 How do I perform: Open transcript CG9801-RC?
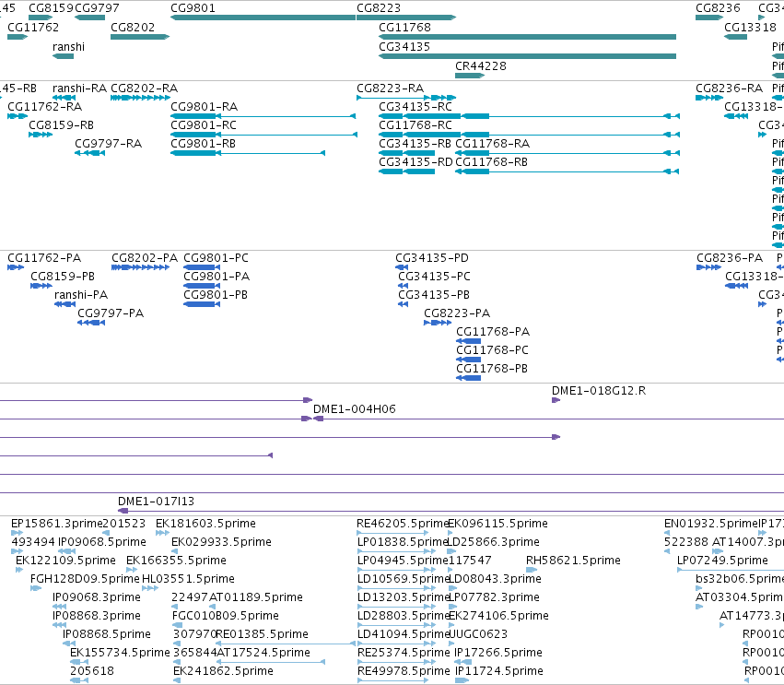(x=204, y=125)
